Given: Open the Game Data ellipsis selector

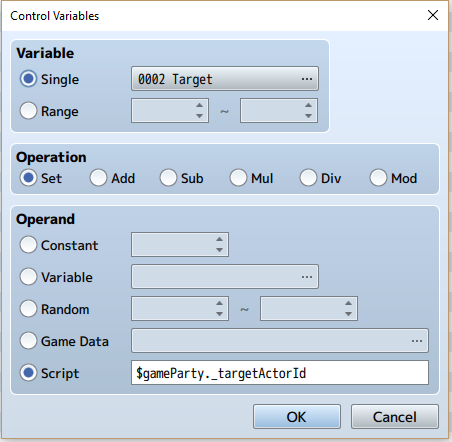Looking at the screenshot, I should (417, 341).
